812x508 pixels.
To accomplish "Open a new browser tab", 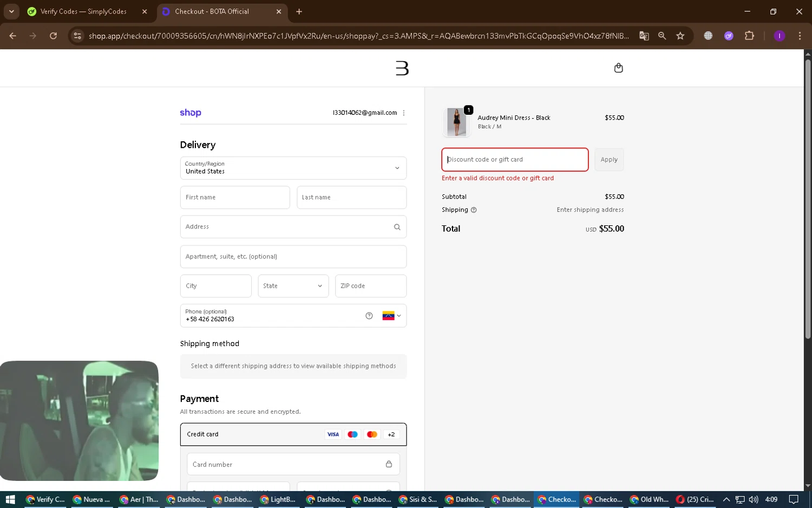I will point(299,11).
